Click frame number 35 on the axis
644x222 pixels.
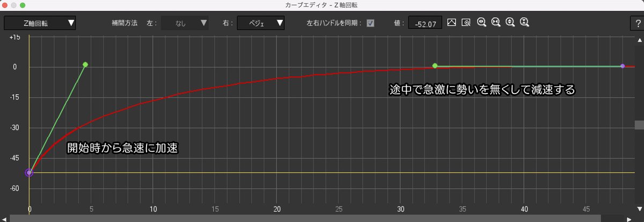[463, 209]
